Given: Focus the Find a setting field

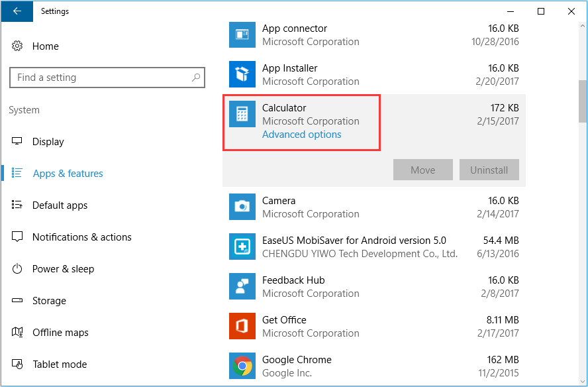Looking at the screenshot, I should 107,78.
